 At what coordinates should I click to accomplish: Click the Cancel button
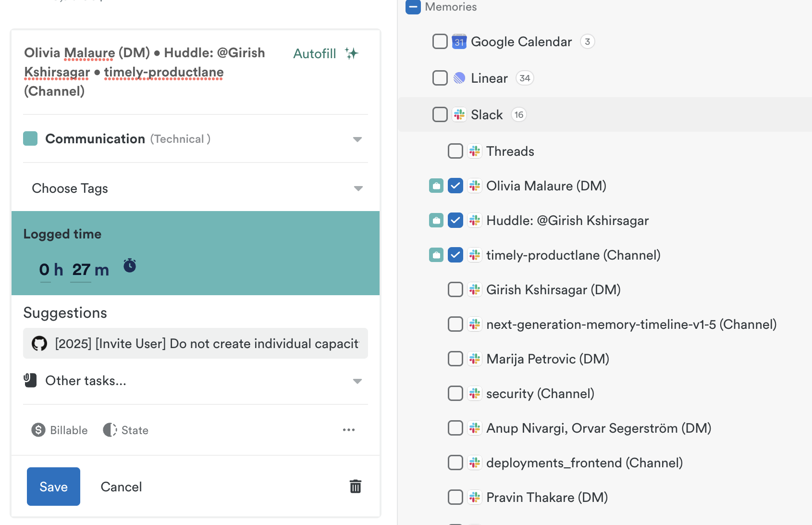point(121,487)
